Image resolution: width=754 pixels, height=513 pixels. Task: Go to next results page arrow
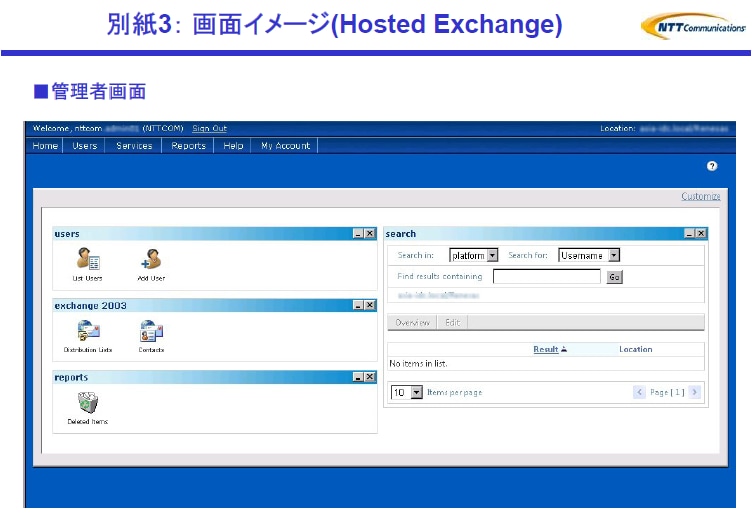click(x=694, y=392)
